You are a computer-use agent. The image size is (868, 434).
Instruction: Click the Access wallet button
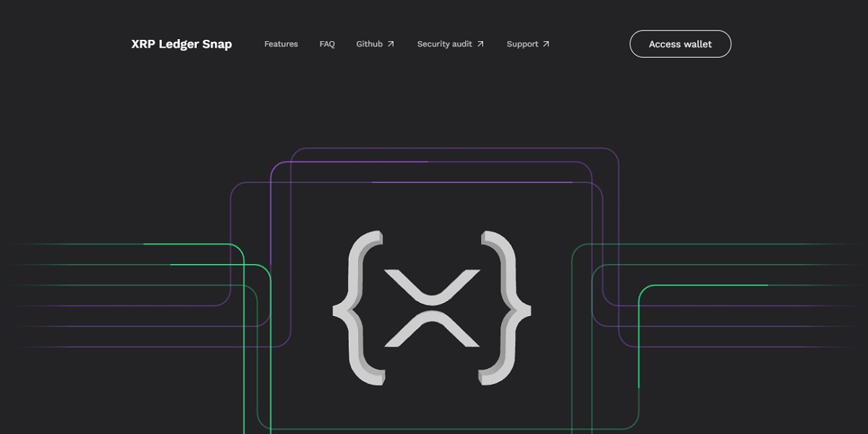click(681, 44)
